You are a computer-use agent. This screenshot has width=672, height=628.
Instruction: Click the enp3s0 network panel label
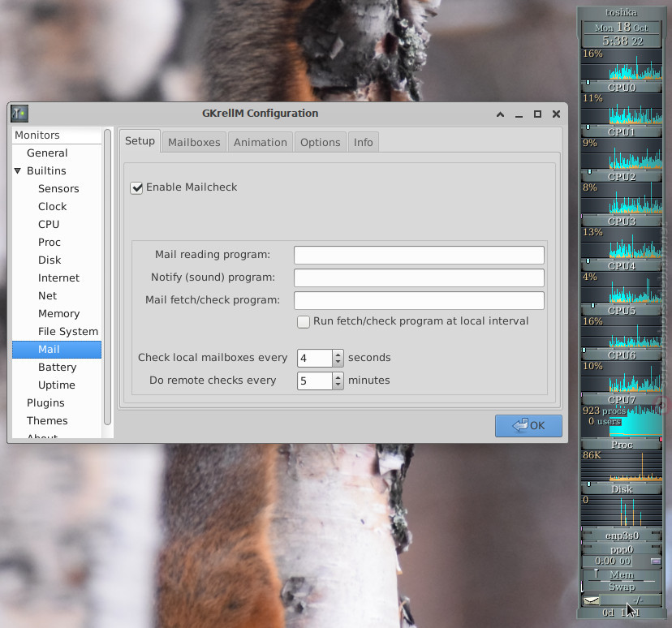coord(622,536)
